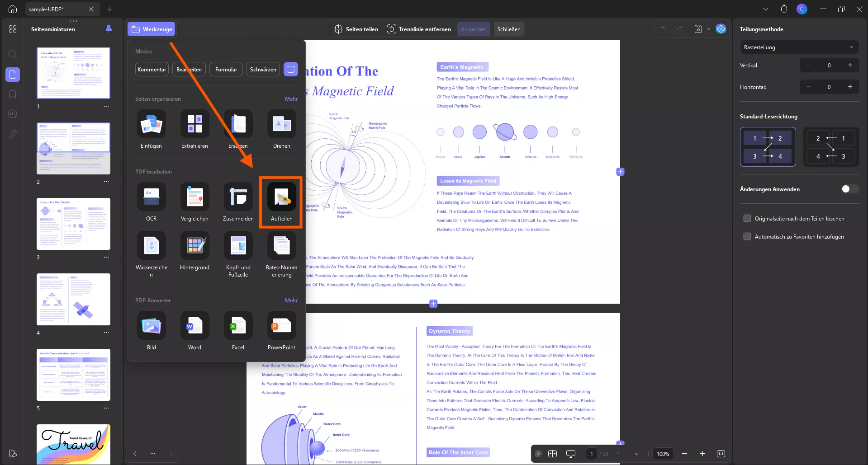The width and height of the screenshot is (868, 465).
Task: Click Trennlinie entfernen button
Action: point(419,29)
